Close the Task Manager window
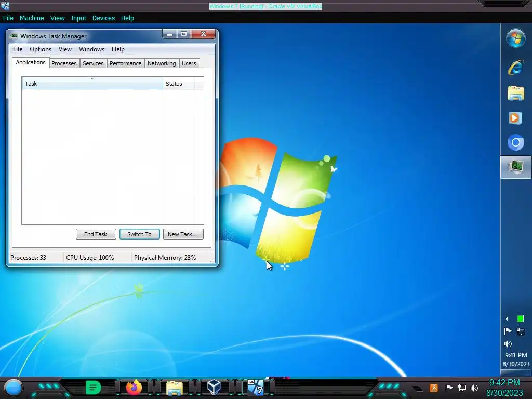532x399 pixels. pyautogui.click(x=203, y=34)
